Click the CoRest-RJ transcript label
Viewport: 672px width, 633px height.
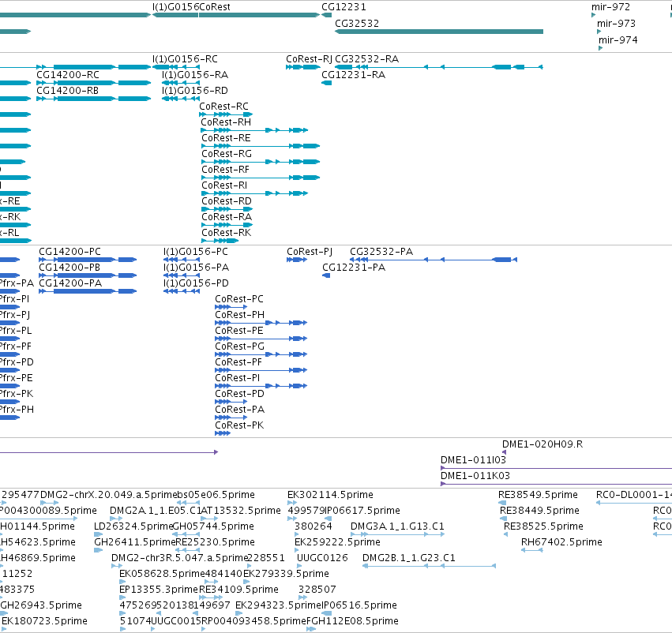(x=309, y=59)
